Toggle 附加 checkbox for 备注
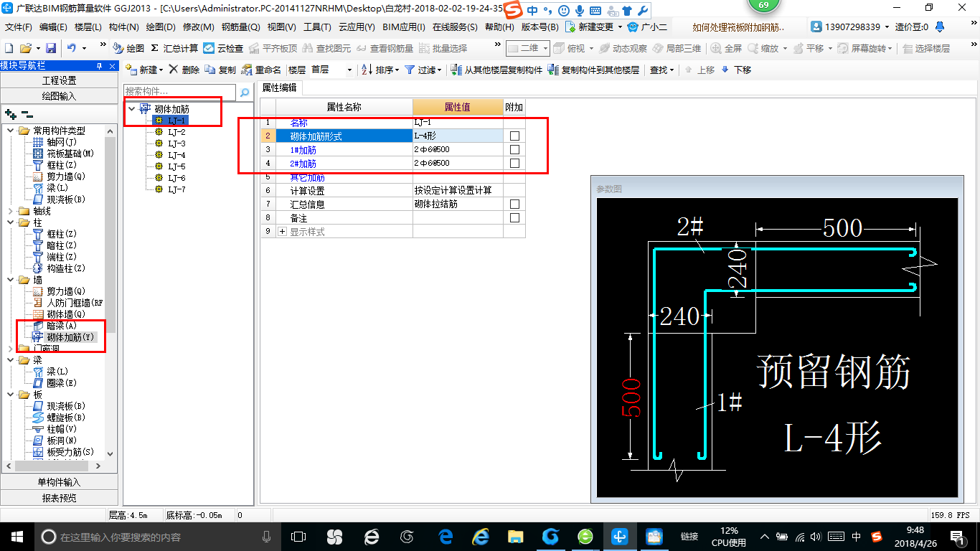The height and width of the screenshot is (551, 980). pos(514,218)
